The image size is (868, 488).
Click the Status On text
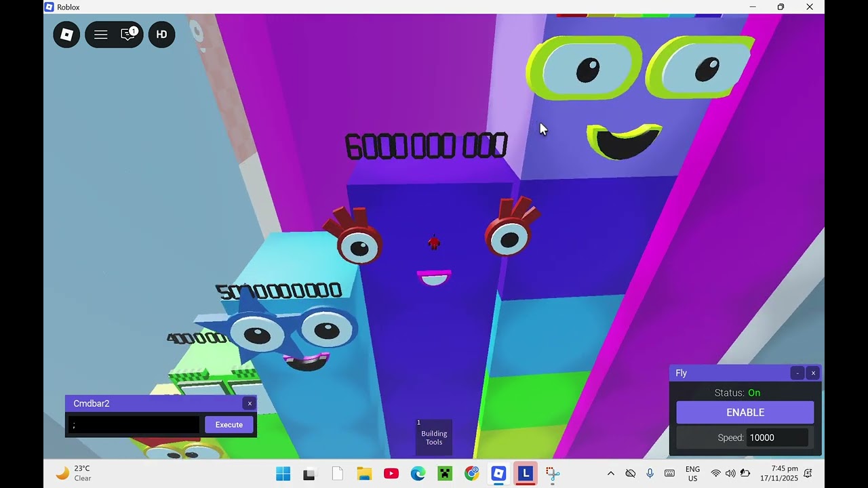[x=737, y=393]
